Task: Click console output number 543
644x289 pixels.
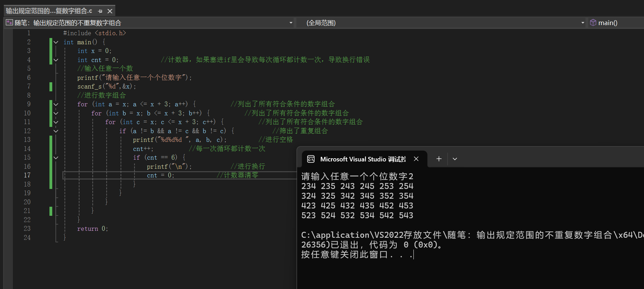Action: pyautogui.click(x=406, y=215)
